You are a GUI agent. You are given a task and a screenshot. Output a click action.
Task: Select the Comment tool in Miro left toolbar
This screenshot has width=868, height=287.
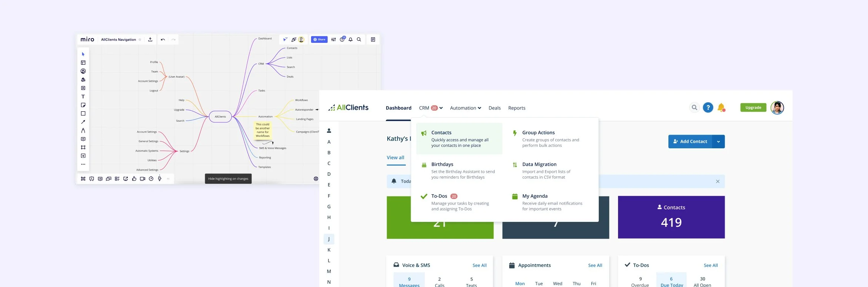tap(83, 139)
